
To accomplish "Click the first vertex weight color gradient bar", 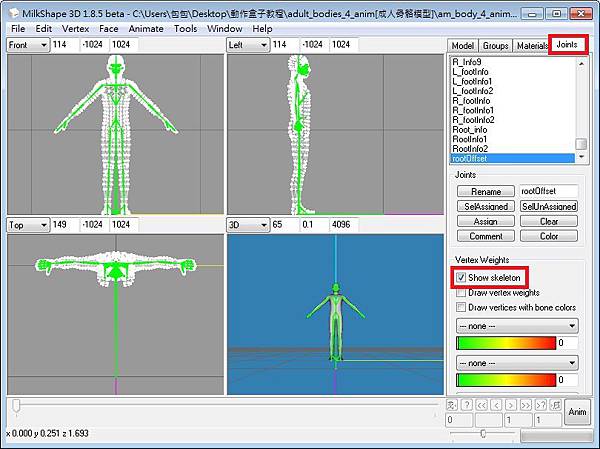I will click(505, 343).
